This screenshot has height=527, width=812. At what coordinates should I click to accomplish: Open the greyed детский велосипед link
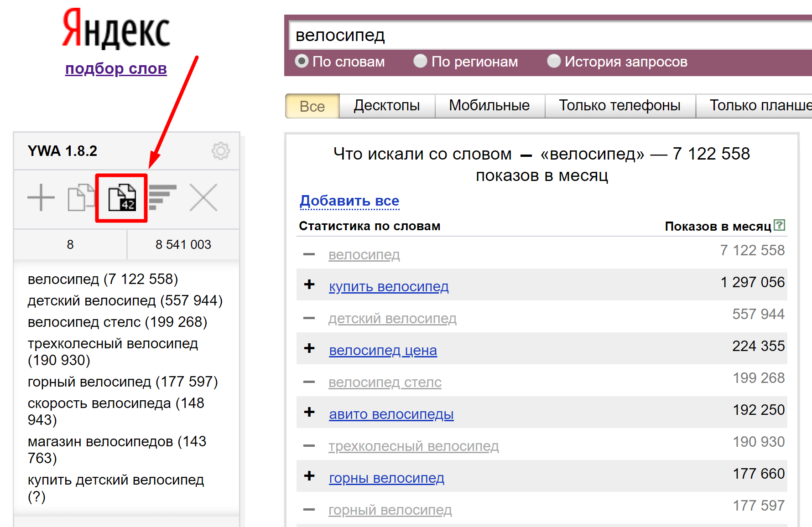392,319
